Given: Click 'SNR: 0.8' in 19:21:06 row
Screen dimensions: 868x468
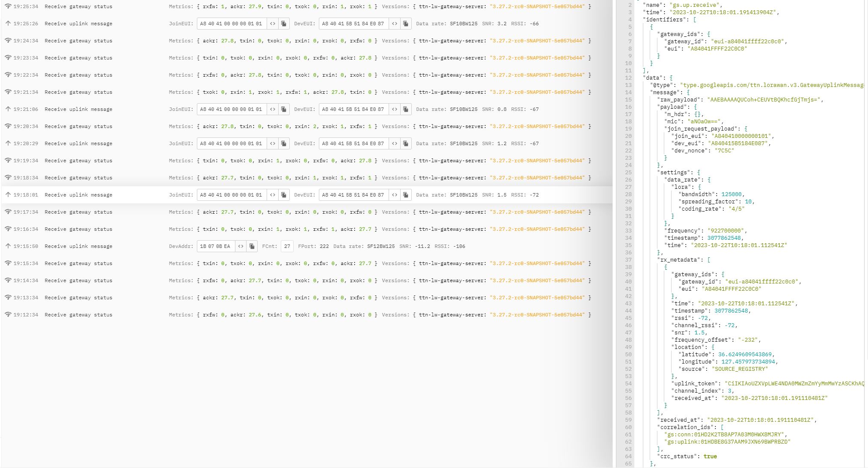Looking at the screenshot, I should point(494,109).
